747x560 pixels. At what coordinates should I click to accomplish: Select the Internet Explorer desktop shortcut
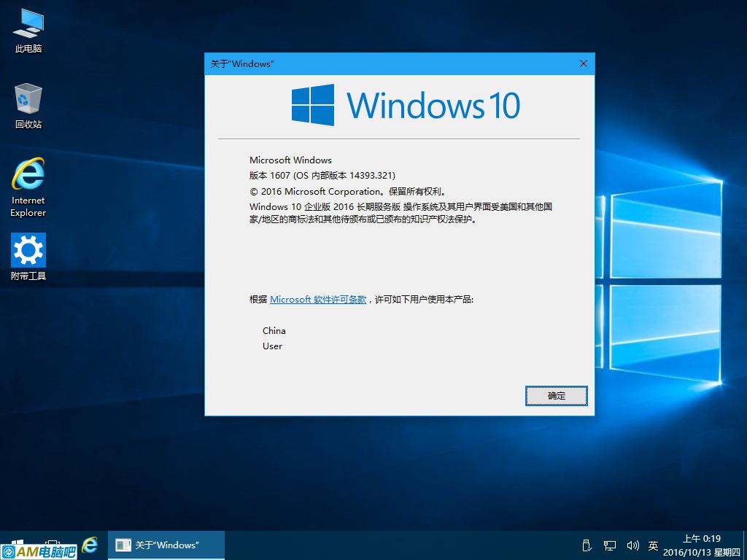28,187
